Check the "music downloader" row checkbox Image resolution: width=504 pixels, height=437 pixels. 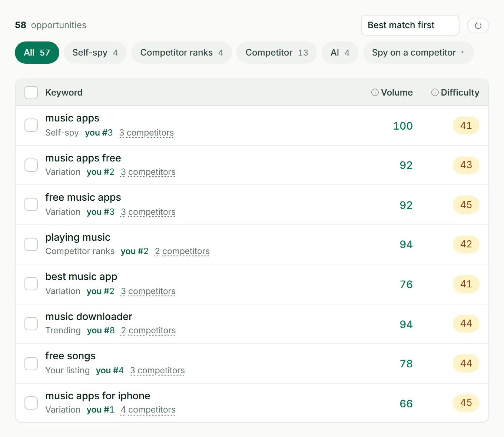(x=31, y=324)
